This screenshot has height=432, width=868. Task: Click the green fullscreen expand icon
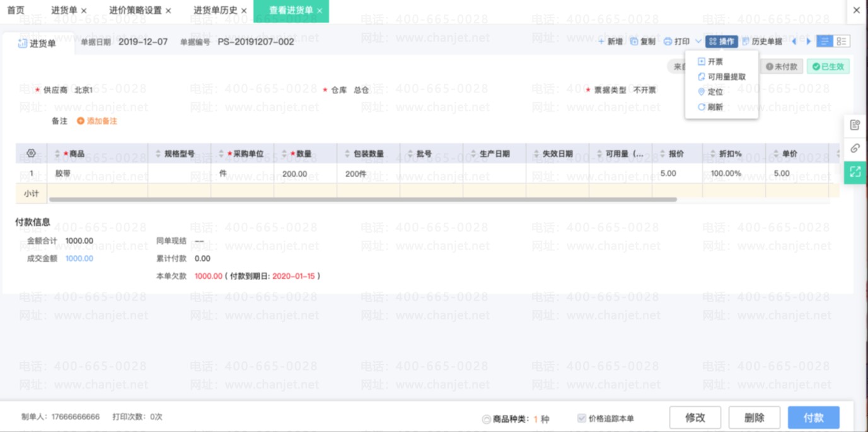pos(855,172)
